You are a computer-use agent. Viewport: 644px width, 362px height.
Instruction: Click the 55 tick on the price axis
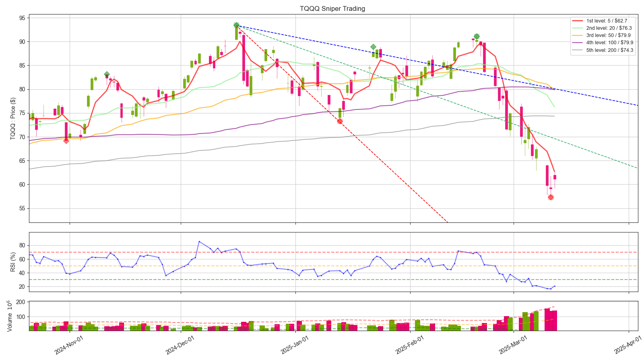pos(22,208)
